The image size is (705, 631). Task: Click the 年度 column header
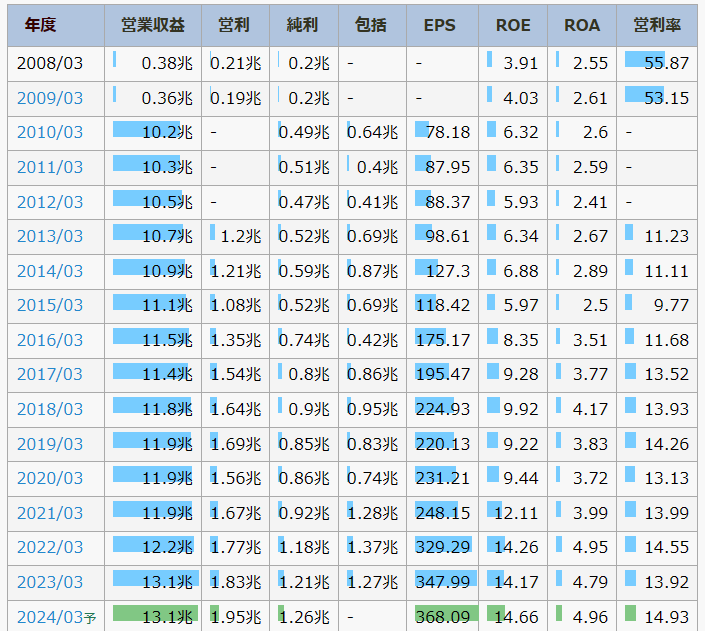(x=55, y=25)
